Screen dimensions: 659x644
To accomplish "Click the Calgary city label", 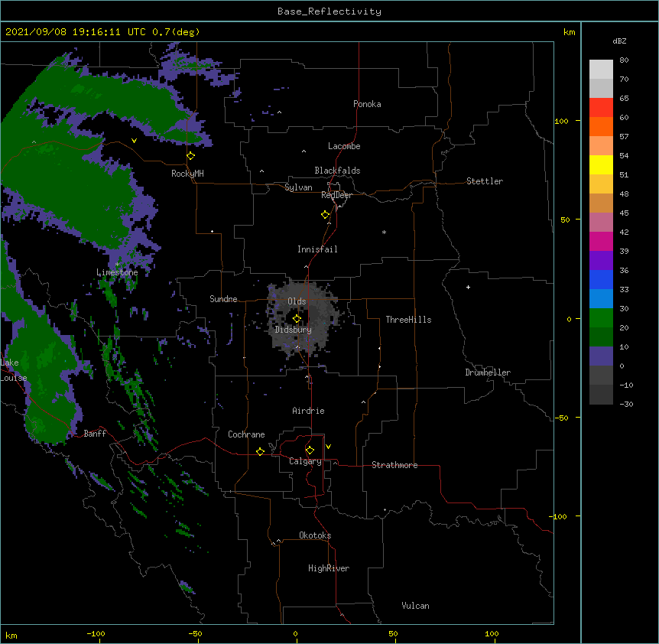I will (305, 461).
